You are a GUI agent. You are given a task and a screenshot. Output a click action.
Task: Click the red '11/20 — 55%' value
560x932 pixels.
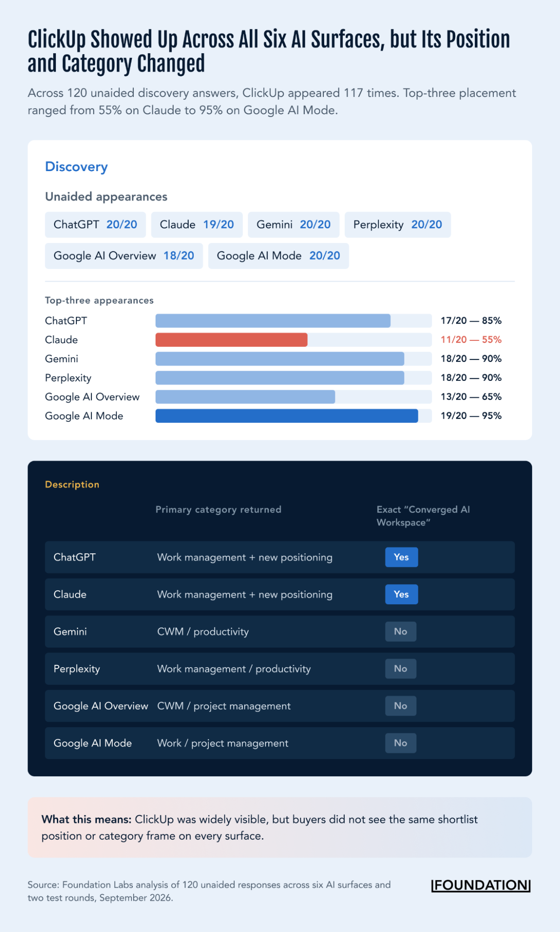[x=471, y=340]
